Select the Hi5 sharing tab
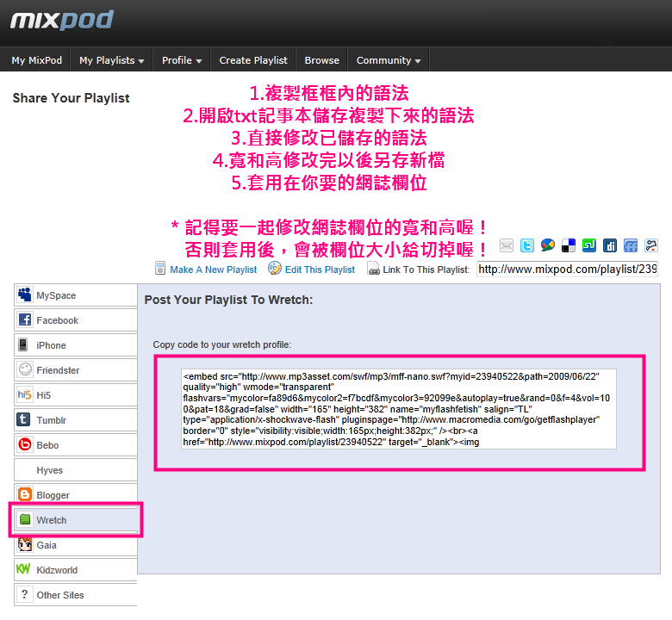This screenshot has height=620, width=672. tap(76, 394)
